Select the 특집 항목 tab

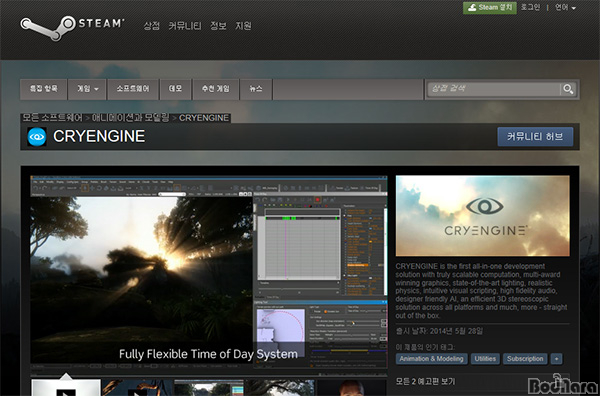point(44,89)
